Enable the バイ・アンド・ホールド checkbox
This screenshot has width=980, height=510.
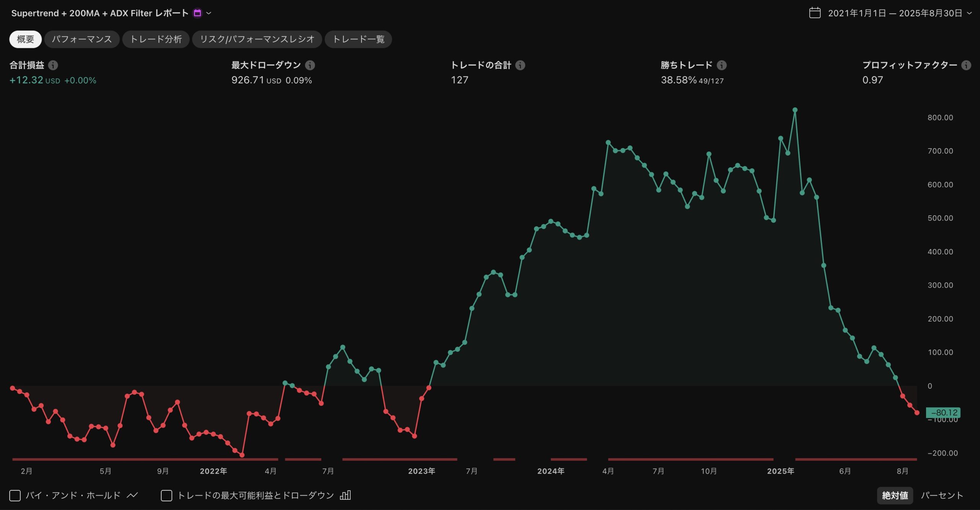pos(15,495)
